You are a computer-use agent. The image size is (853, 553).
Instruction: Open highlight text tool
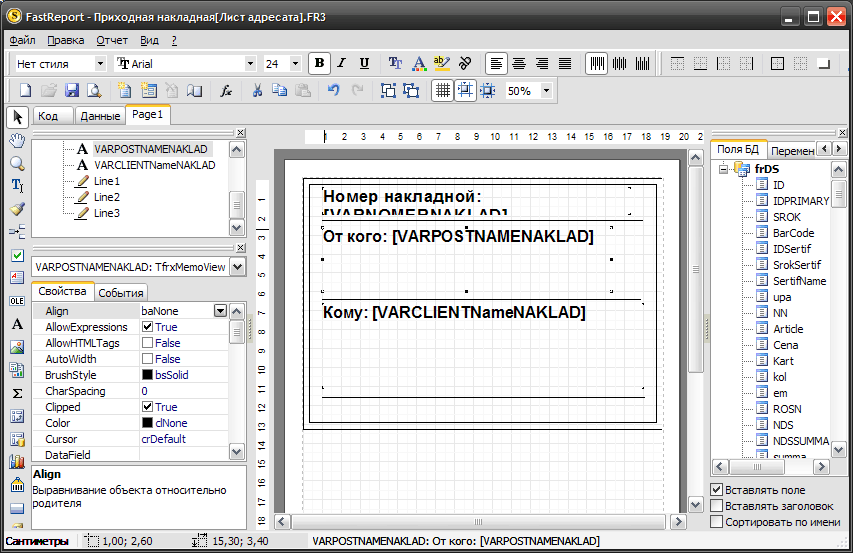[x=442, y=64]
